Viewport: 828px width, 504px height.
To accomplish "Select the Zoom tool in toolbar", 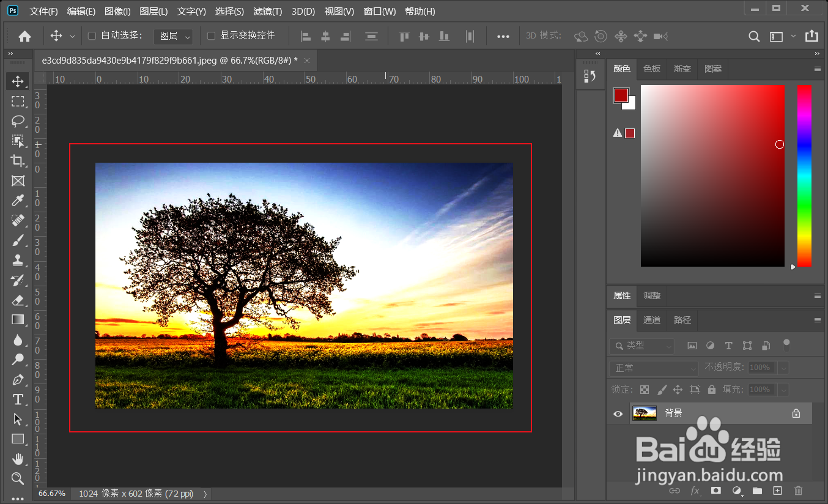I will (18, 478).
